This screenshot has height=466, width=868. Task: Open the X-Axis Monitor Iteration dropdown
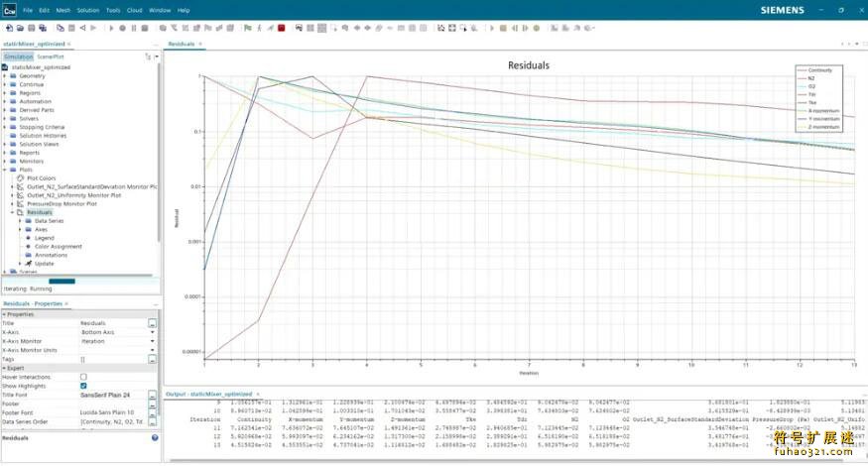(153, 341)
